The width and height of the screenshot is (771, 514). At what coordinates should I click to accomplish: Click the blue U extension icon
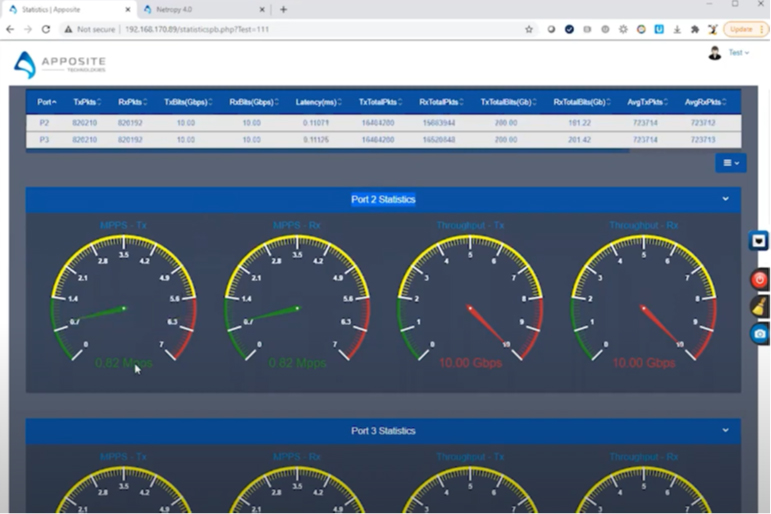point(659,30)
